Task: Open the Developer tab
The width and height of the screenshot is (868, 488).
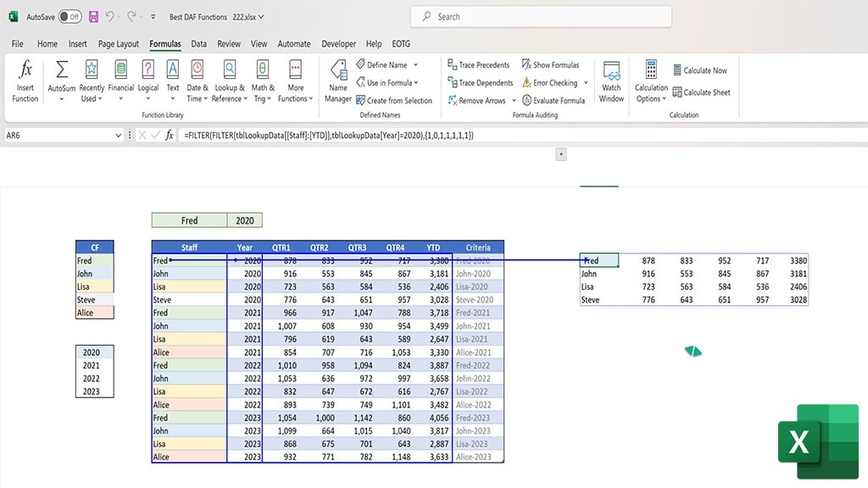Action: [x=338, y=44]
